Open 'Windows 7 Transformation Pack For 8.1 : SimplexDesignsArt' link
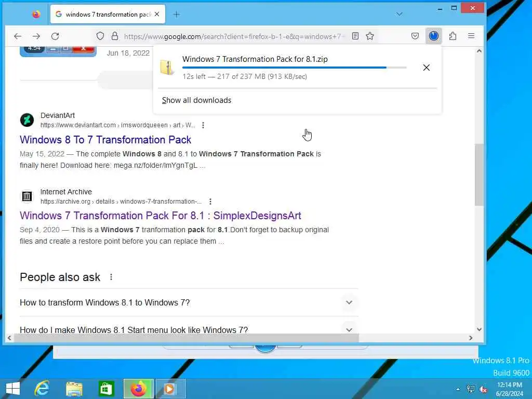Screen dimensions: 532x399 pos(161,216)
